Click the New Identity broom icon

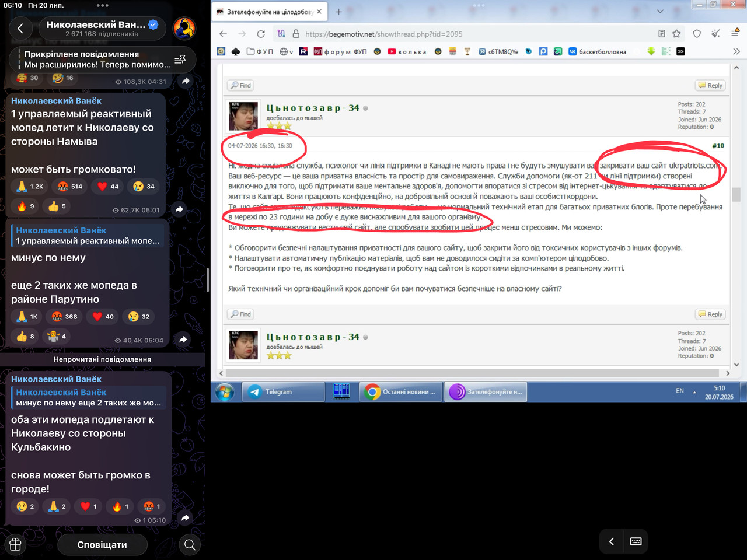point(715,34)
